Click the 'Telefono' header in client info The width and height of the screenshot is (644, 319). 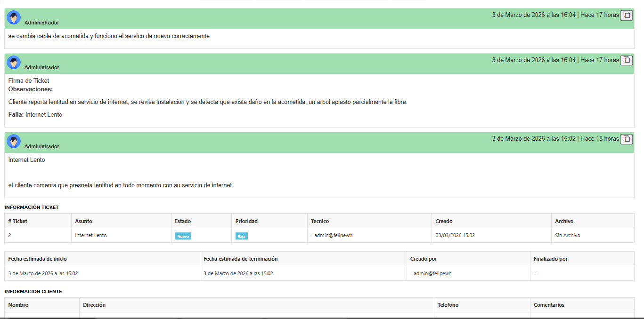(448, 305)
